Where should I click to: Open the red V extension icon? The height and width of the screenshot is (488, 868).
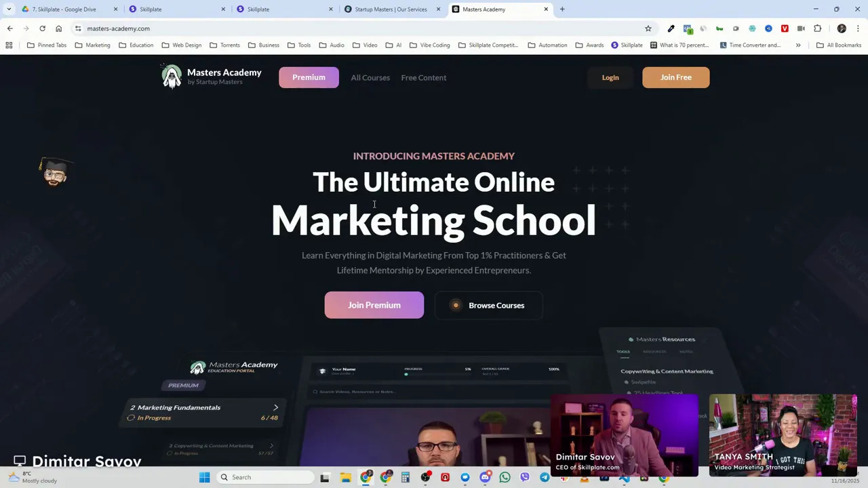(x=785, y=28)
